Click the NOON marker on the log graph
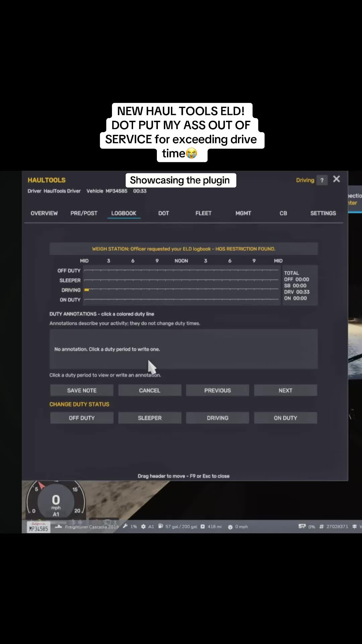The width and height of the screenshot is (362, 644). [x=181, y=261]
